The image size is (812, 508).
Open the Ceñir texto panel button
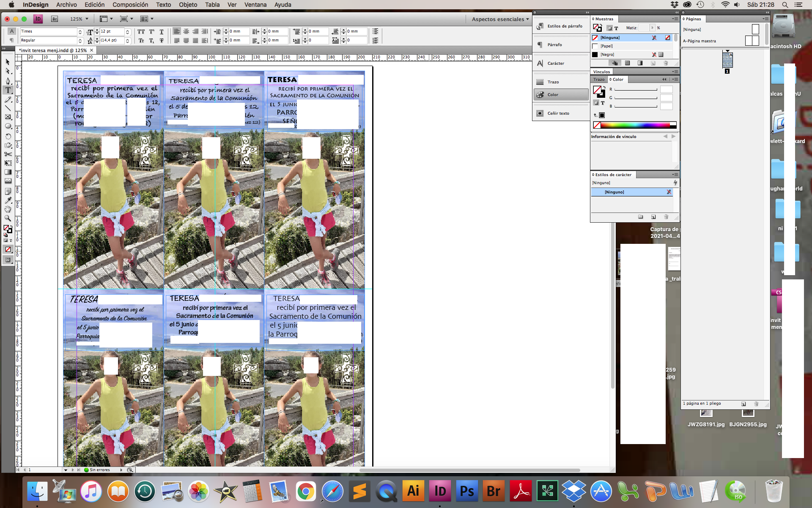pos(560,113)
